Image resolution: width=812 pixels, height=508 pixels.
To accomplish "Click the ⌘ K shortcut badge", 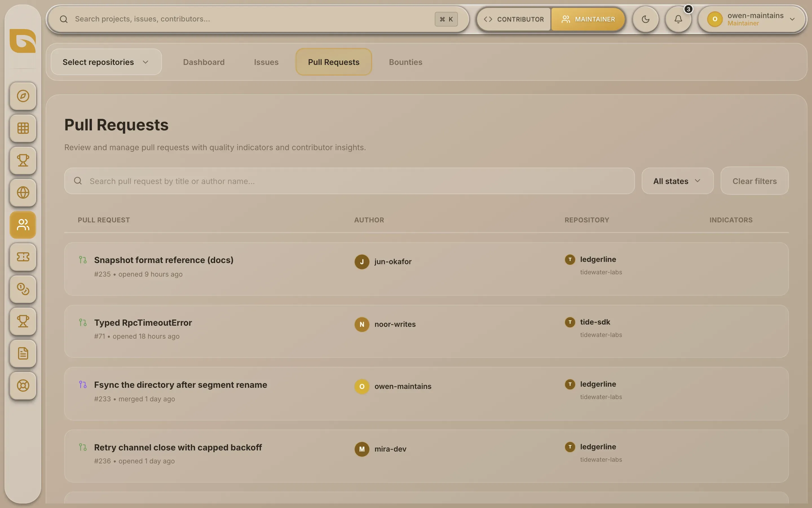I will [446, 19].
